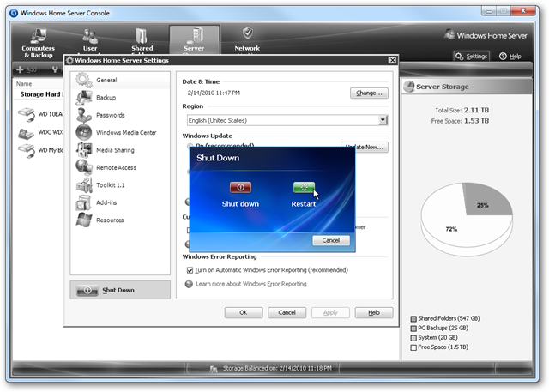This screenshot has height=392, width=549.
Task: Select the WD 10EA hard drive icon
Action: [27, 114]
